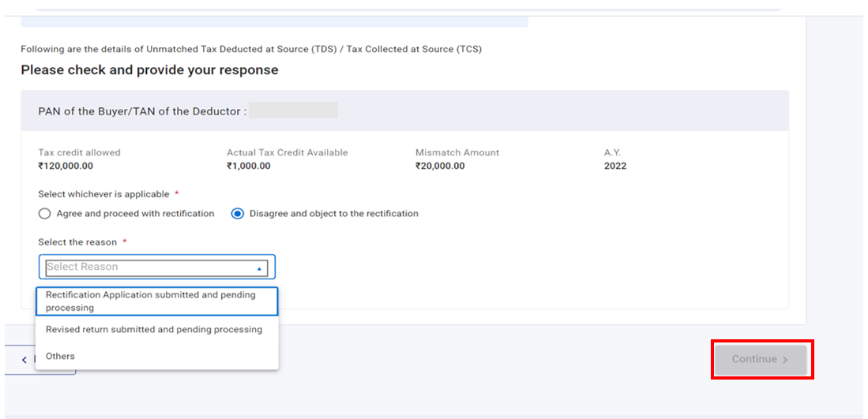Viewport: 868px width, 419px height.
Task: Open the Select Reason combo box
Action: click(x=150, y=267)
